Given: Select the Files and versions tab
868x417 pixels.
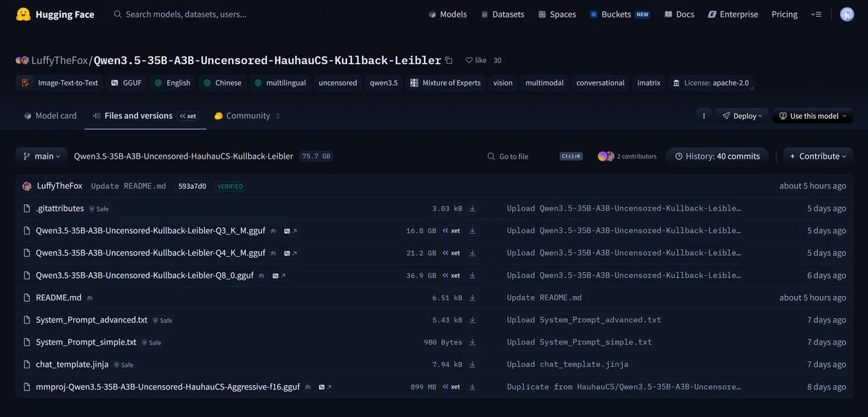Looking at the screenshot, I should [x=145, y=116].
